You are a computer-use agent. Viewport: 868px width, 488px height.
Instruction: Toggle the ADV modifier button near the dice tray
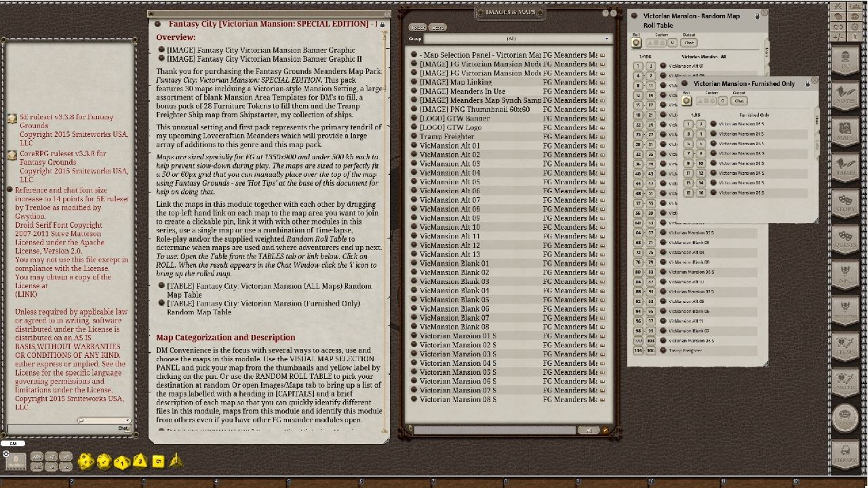[x=37, y=457]
